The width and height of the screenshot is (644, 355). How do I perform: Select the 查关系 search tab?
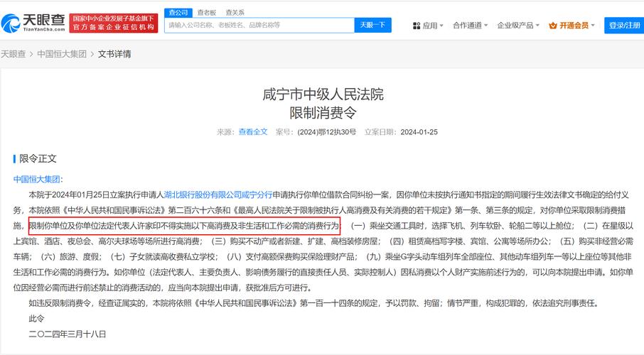[235, 13]
